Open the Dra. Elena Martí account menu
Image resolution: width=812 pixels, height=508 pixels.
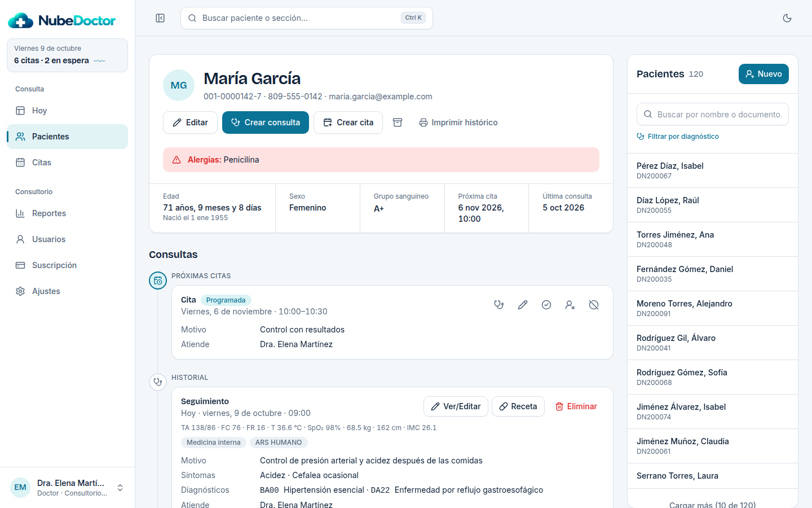tap(68, 488)
